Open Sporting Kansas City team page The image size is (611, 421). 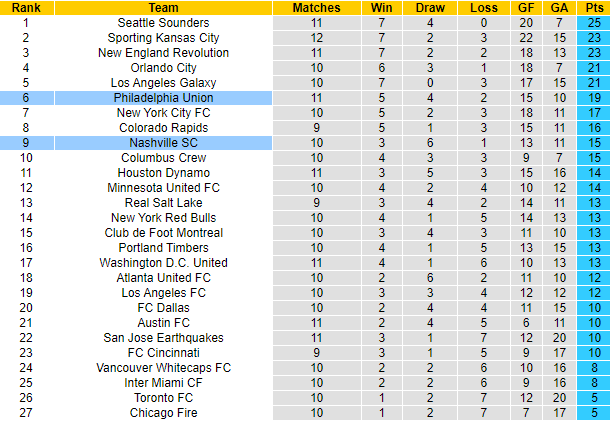163,37
